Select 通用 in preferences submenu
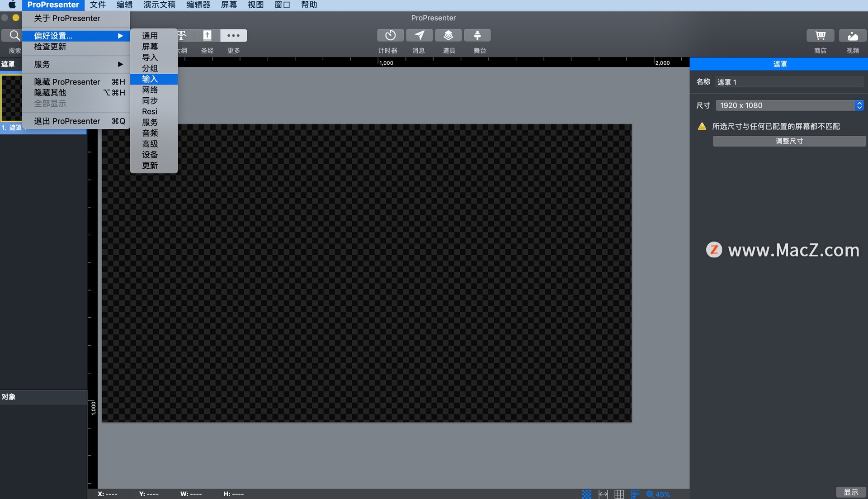Viewport: 868px width, 499px height. coord(154,36)
